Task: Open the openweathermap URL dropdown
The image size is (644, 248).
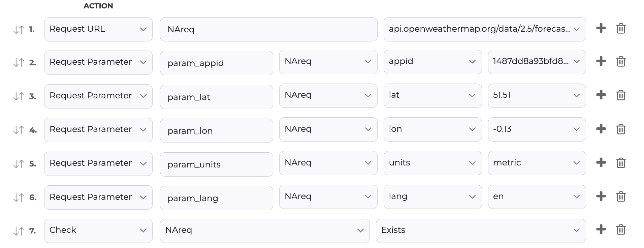Action: point(484,29)
